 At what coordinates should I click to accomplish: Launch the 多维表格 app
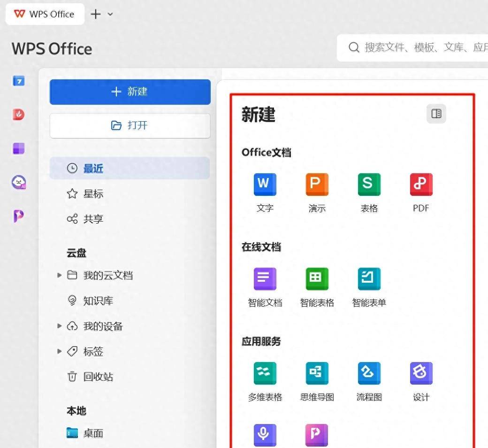point(265,373)
